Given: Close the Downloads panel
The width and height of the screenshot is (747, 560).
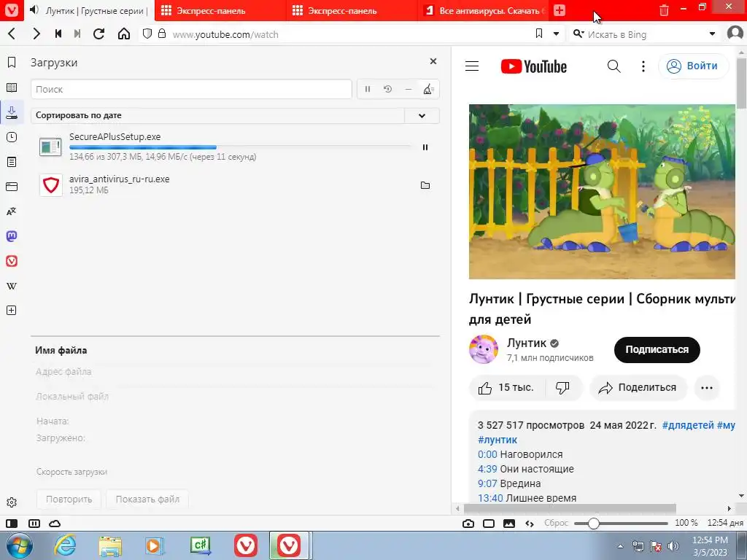Looking at the screenshot, I should [x=433, y=61].
